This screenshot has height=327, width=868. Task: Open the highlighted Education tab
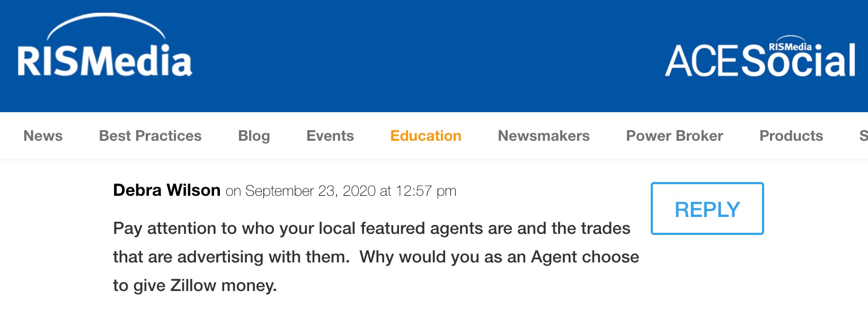(x=426, y=136)
